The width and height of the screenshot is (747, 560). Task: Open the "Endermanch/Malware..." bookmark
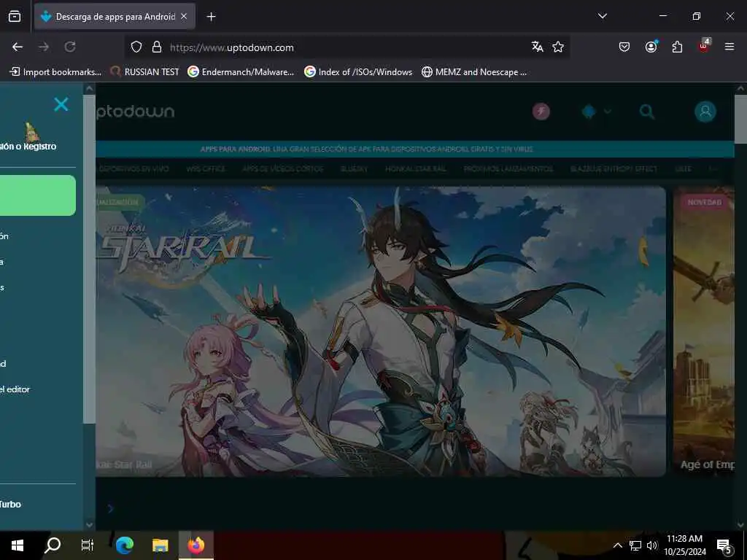[x=241, y=72]
